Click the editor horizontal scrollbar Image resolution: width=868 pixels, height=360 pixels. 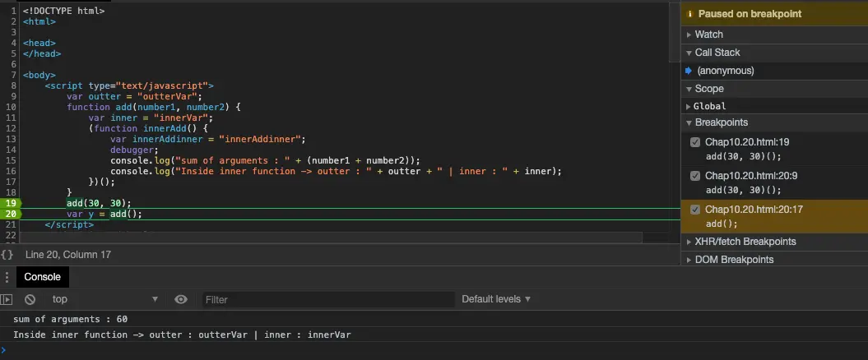point(331,238)
